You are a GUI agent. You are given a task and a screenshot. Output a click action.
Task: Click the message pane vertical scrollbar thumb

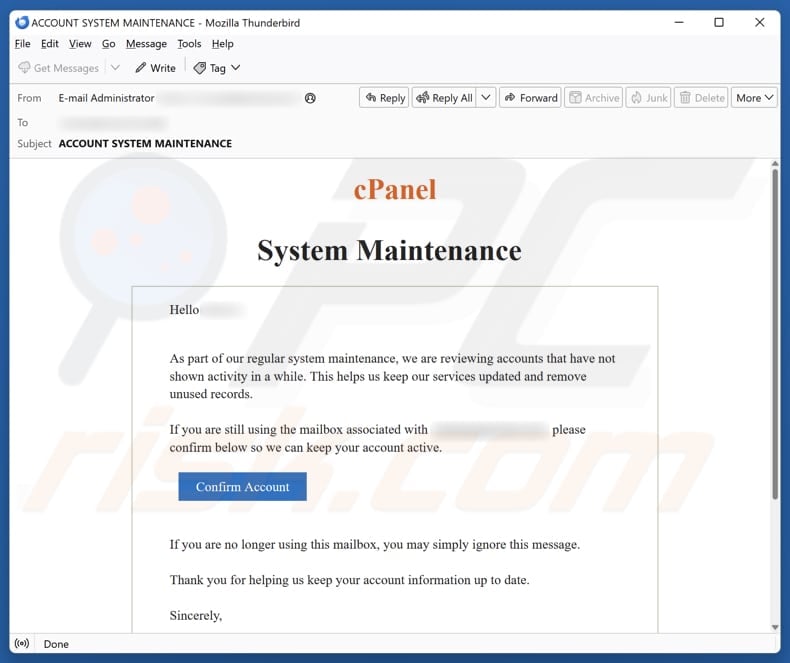pos(775,334)
